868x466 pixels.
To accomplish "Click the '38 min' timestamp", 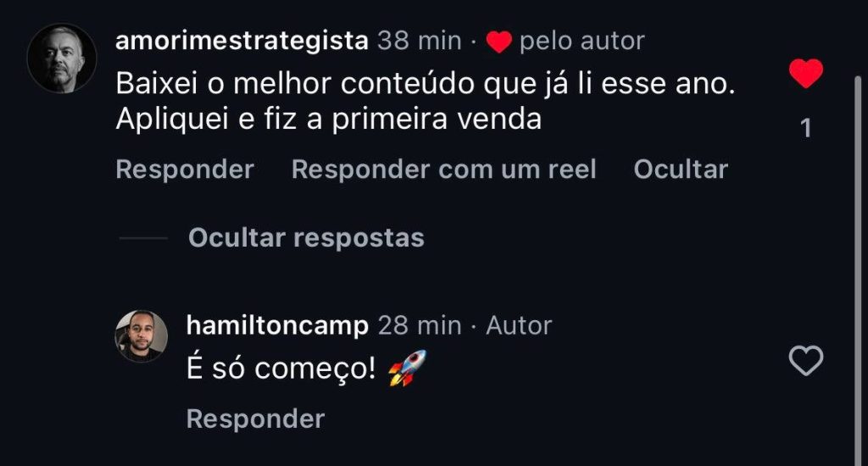I will 420,41.
